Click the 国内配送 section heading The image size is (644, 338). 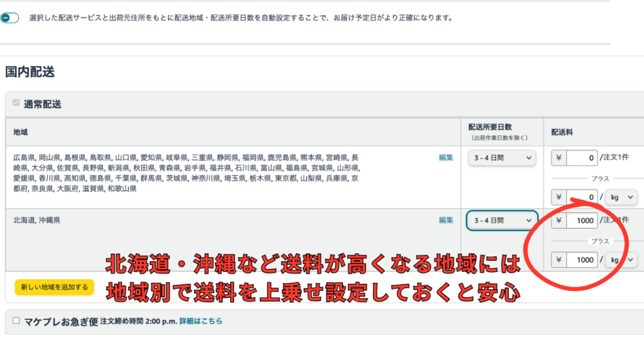coord(30,72)
